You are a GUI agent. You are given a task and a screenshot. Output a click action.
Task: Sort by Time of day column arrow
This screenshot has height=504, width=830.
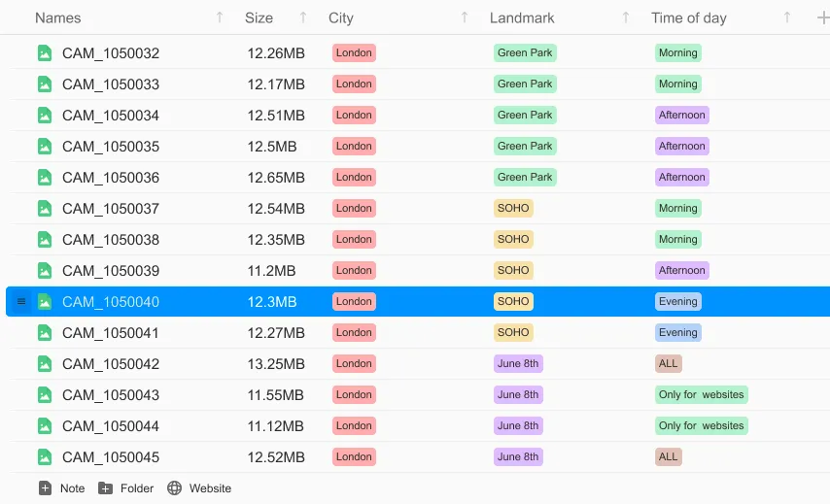click(x=787, y=17)
